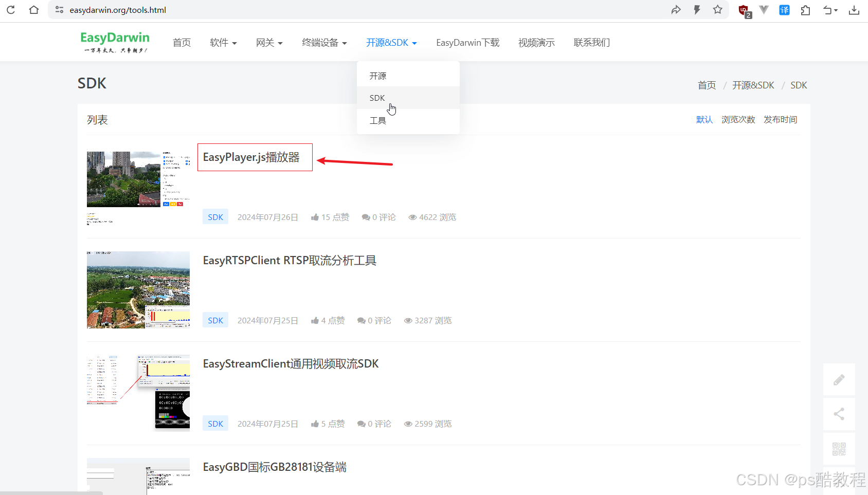Click the browser undo button's small dropdown arrow
Image resolution: width=868 pixels, height=495 pixels.
pos(836,10)
